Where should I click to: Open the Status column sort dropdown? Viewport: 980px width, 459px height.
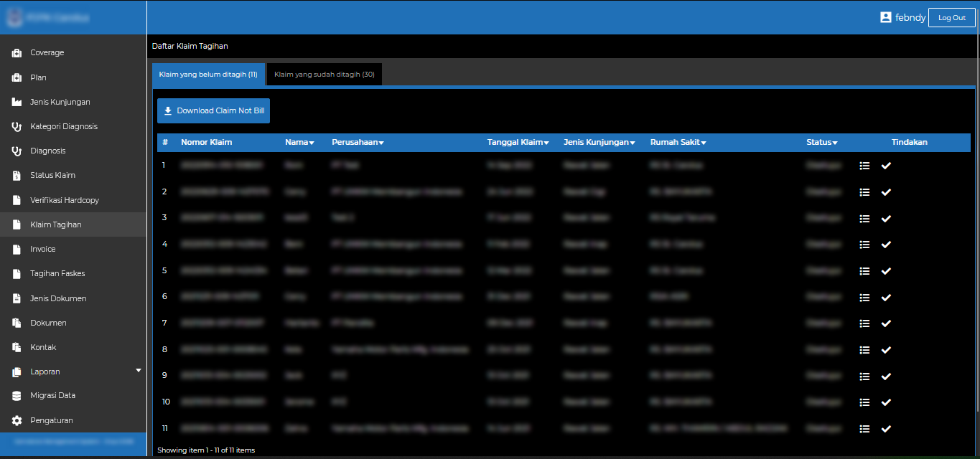click(822, 143)
